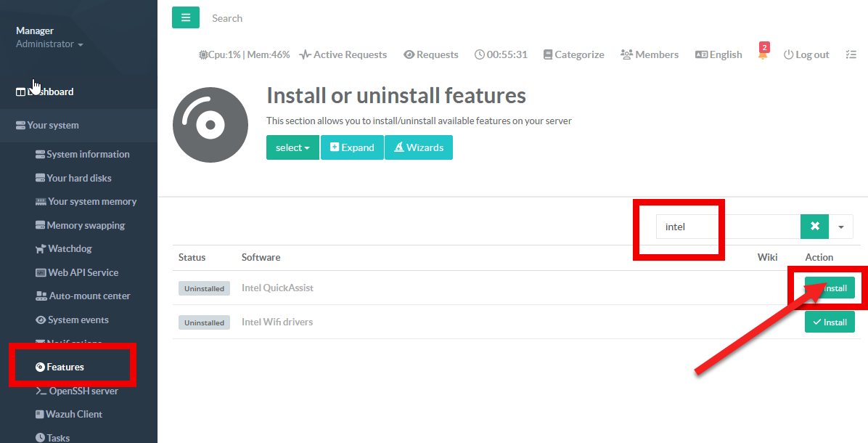Viewport: 868px width, 443px height.
Task: Open Watchdog in the sidebar
Action: point(70,249)
